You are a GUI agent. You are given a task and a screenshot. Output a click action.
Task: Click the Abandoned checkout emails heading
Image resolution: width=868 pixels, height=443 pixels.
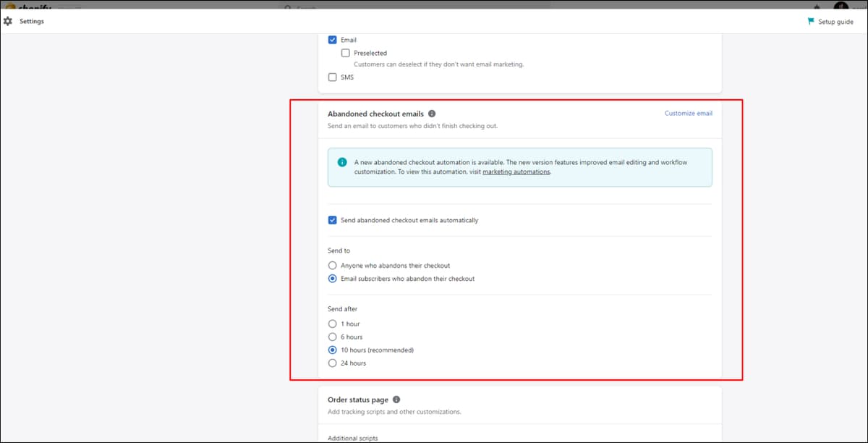point(375,114)
